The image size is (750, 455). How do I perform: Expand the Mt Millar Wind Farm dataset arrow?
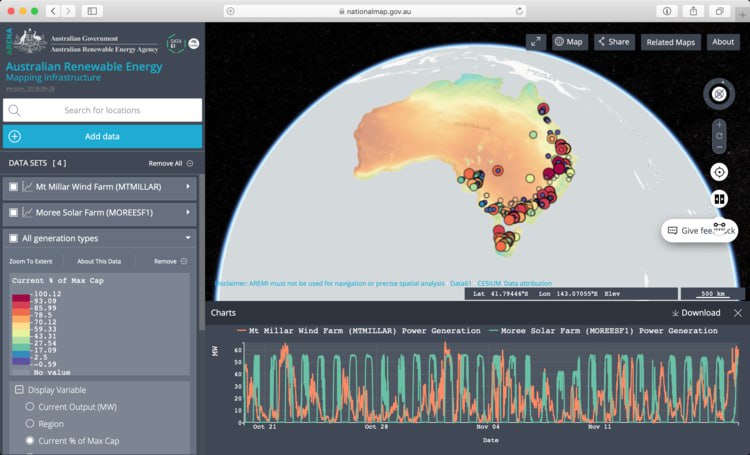pyautogui.click(x=188, y=186)
